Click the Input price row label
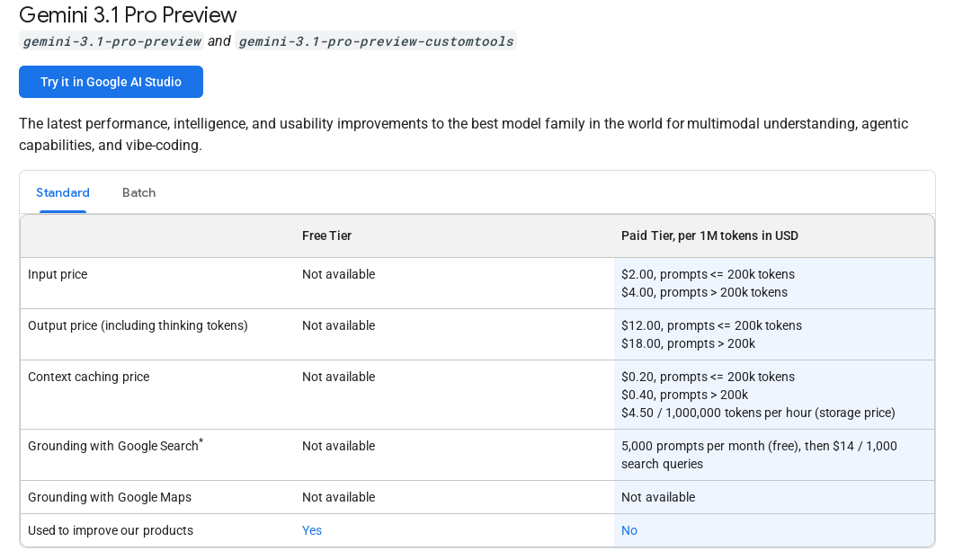The width and height of the screenshot is (954, 560). click(58, 274)
